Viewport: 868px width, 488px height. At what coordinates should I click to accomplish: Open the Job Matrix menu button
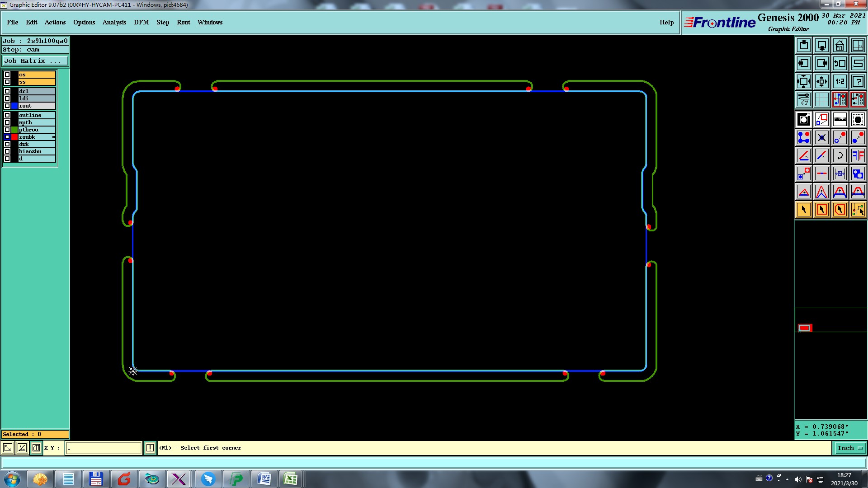(35, 61)
